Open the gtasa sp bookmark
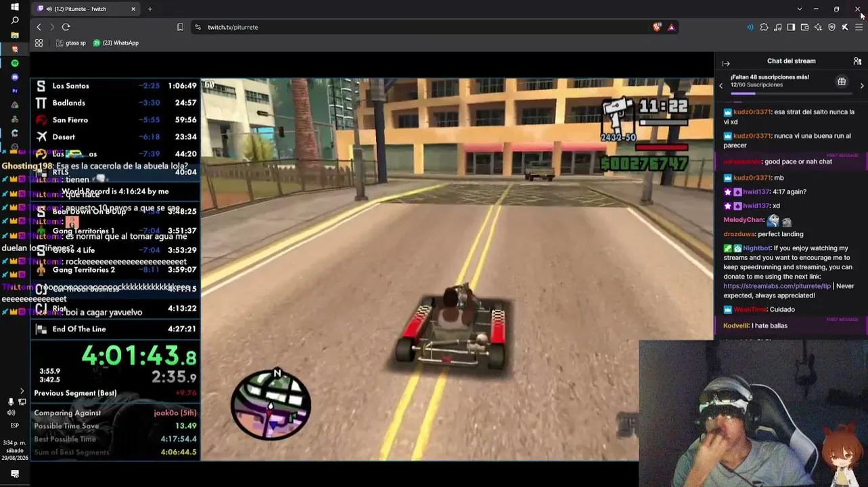868x487 pixels. point(71,43)
